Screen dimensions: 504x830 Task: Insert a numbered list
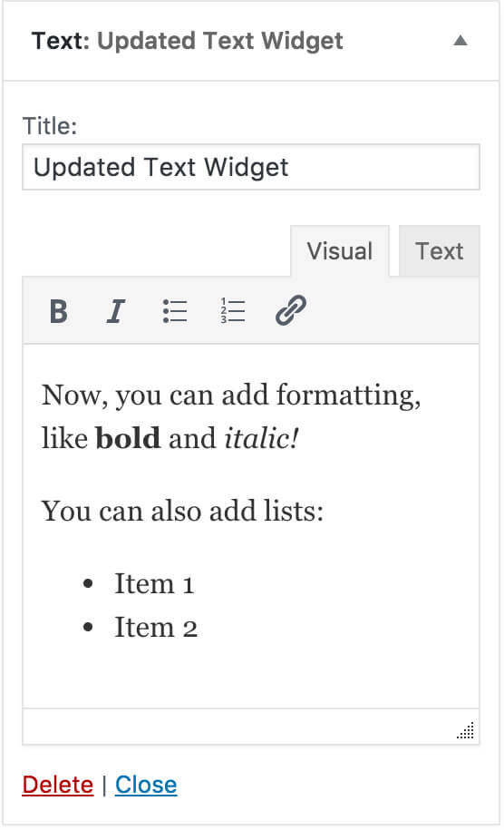(x=233, y=311)
